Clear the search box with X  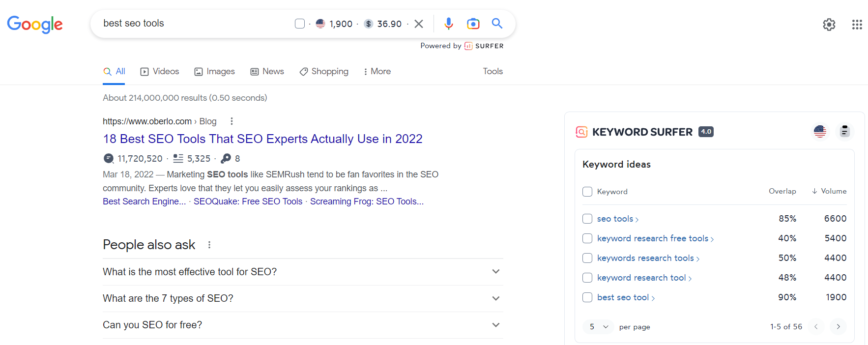pos(419,24)
